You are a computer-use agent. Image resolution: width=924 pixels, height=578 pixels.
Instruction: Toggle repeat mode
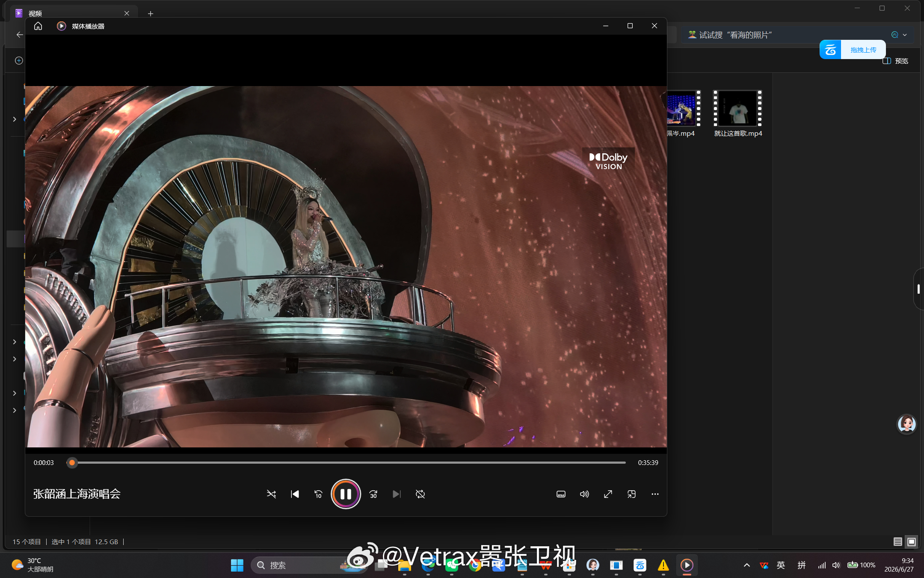[x=420, y=494]
